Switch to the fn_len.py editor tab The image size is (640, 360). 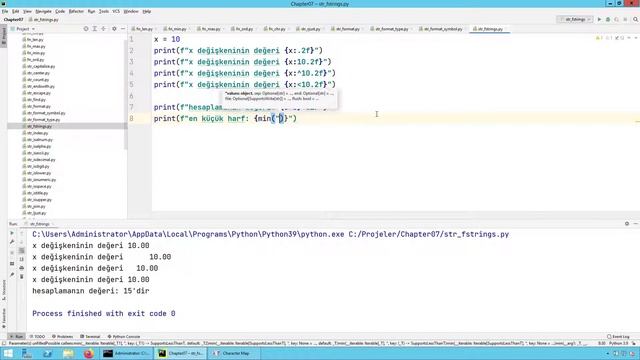point(144,29)
